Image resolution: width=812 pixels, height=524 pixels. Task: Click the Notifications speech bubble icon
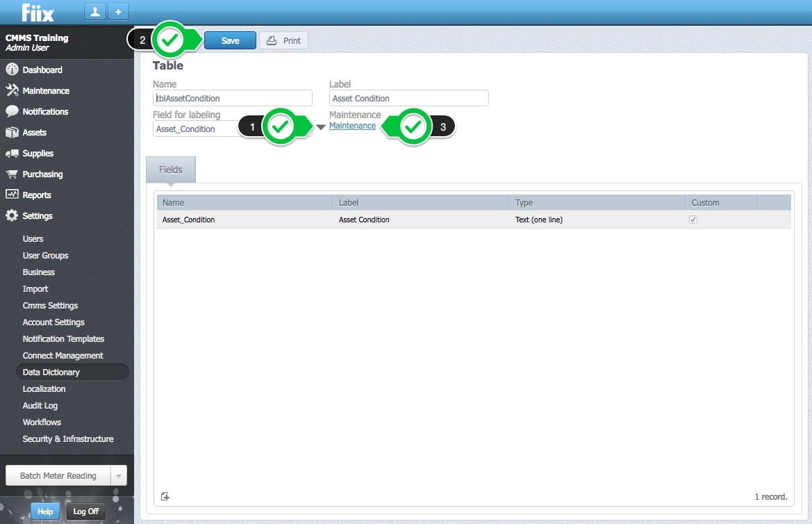click(12, 111)
